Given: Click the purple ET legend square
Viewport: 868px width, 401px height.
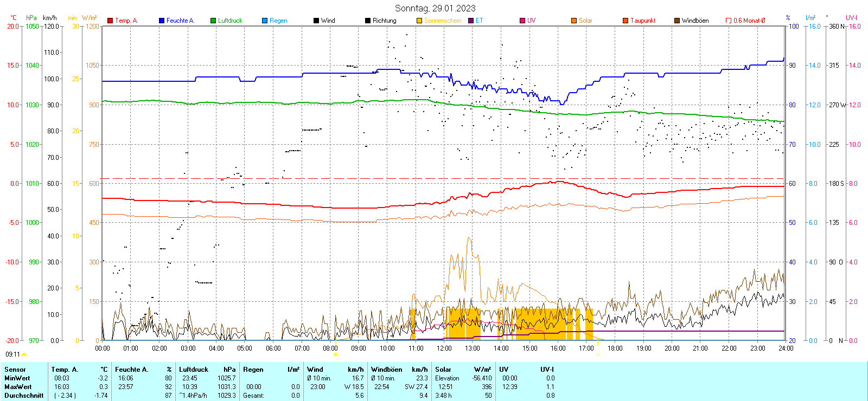Looking at the screenshot, I should click(x=471, y=21).
